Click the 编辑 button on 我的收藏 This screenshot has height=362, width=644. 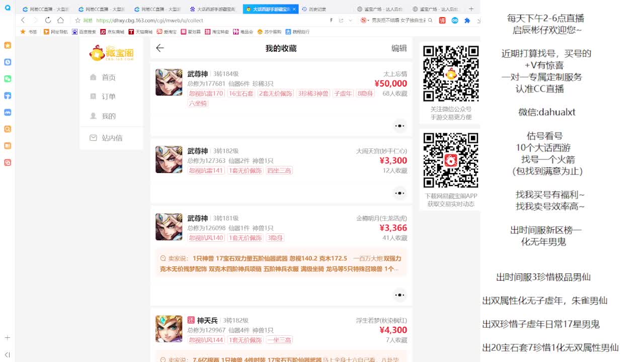tap(399, 48)
